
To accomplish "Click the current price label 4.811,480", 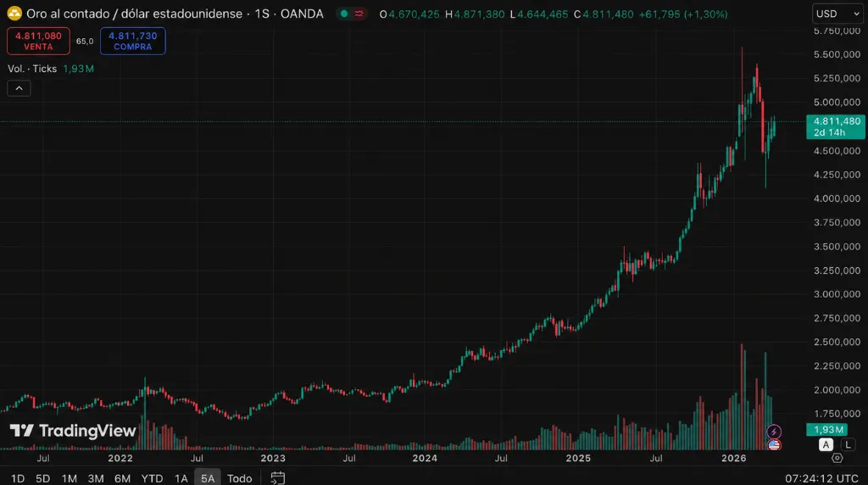I will point(836,127).
